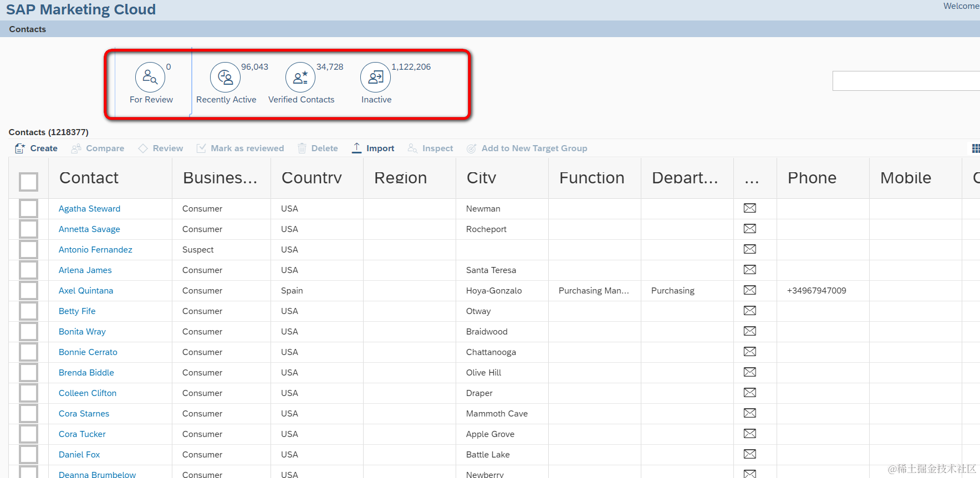Image resolution: width=980 pixels, height=478 pixels.
Task: Click the Review toolbar button
Action: pos(161,148)
